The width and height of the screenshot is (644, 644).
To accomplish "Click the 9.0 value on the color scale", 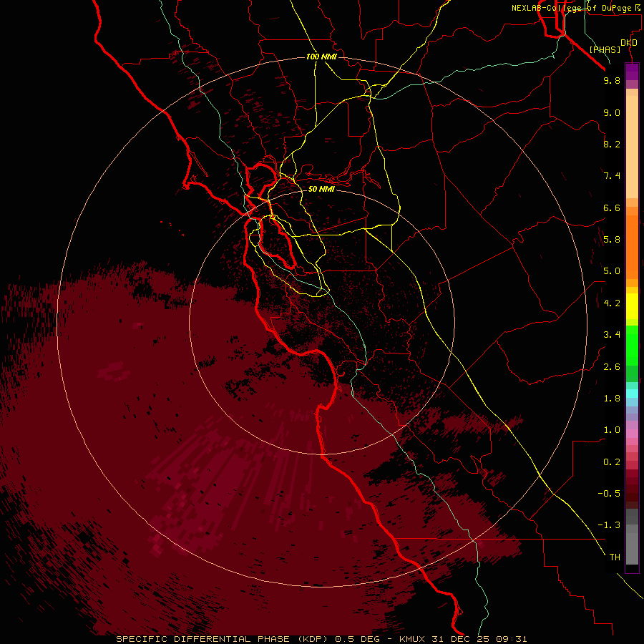I will point(612,112).
